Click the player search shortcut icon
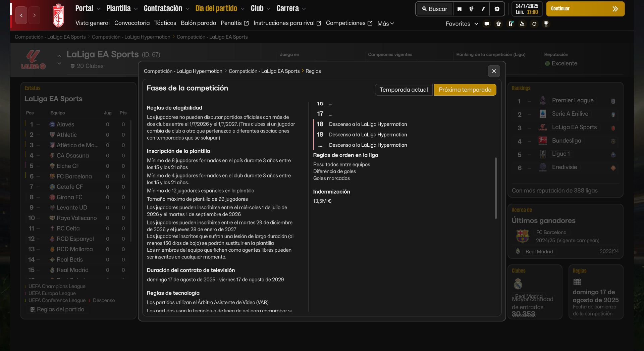The image size is (644, 351). (x=522, y=24)
